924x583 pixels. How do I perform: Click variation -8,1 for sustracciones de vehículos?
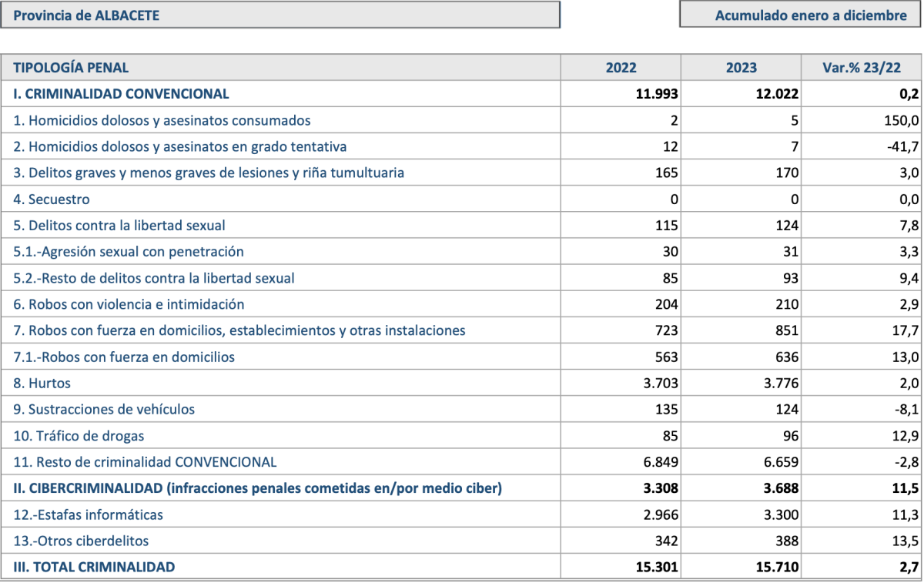point(907,408)
